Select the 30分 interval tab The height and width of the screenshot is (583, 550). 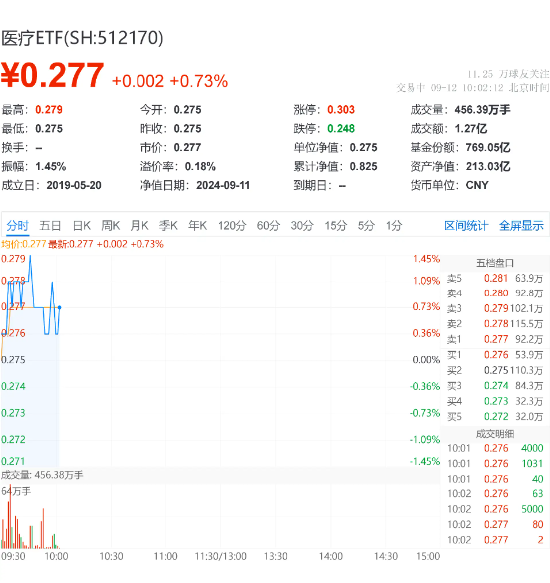pyautogui.click(x=302, y=225)
